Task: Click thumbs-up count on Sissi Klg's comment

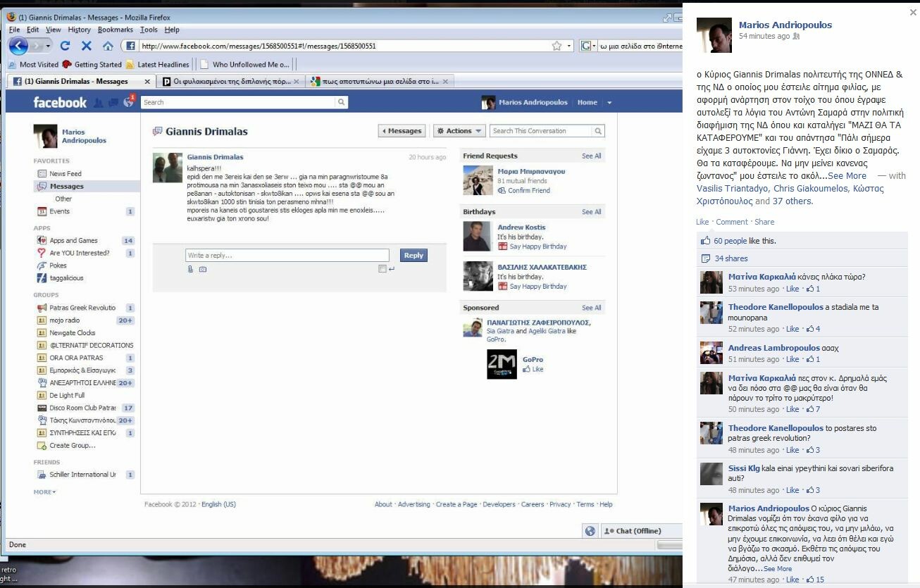Action: point(813,490)
